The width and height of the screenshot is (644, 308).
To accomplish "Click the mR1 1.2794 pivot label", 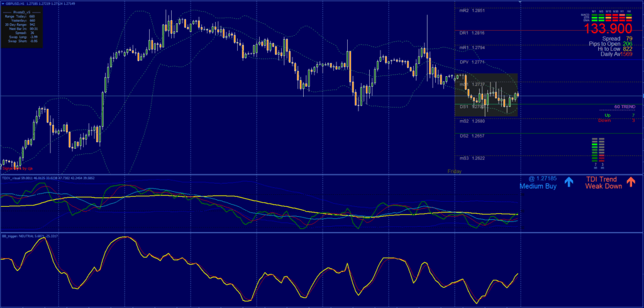I will (x=472, y=48).
